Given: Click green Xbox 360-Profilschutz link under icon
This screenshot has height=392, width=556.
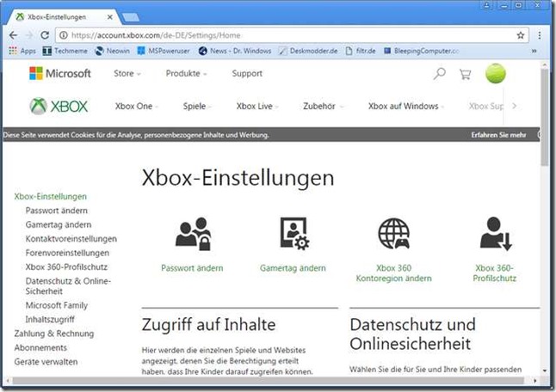Looking at the screenshot, I should coord(495,273).
